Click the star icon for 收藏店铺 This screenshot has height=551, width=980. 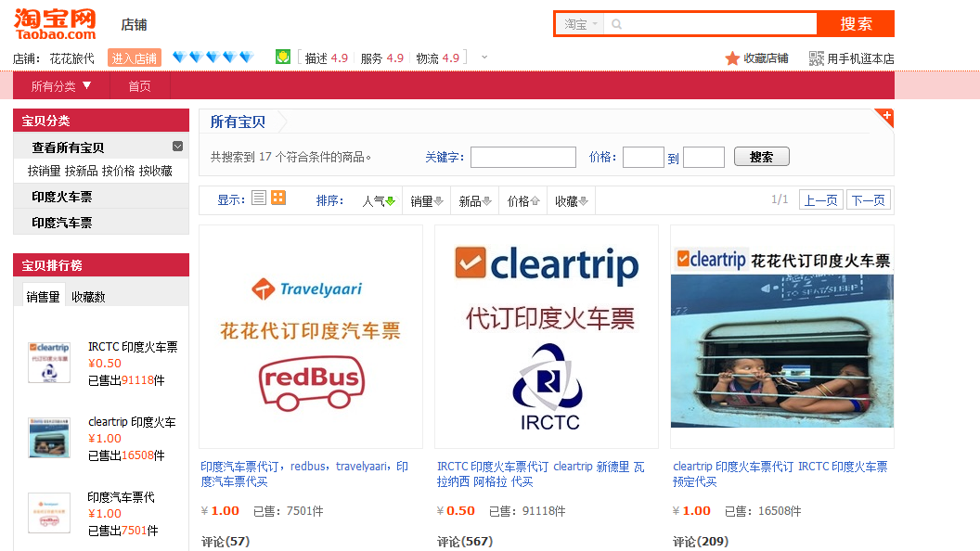(x=732, y=58)
